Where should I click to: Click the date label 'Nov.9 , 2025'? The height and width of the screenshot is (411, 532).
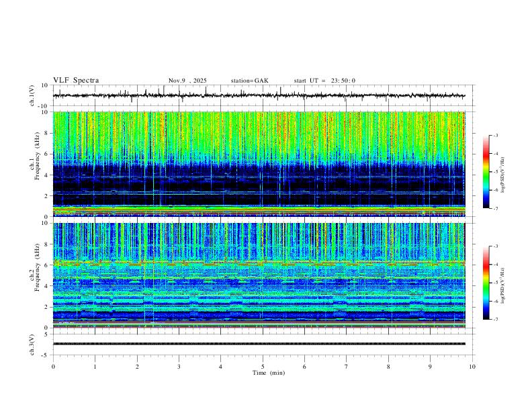tap(187, 81)
